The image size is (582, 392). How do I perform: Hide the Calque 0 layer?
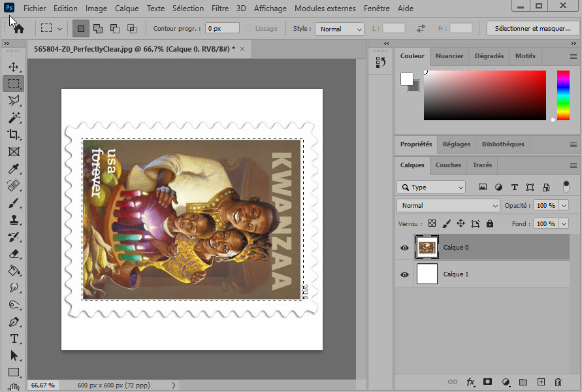[404, 248]
